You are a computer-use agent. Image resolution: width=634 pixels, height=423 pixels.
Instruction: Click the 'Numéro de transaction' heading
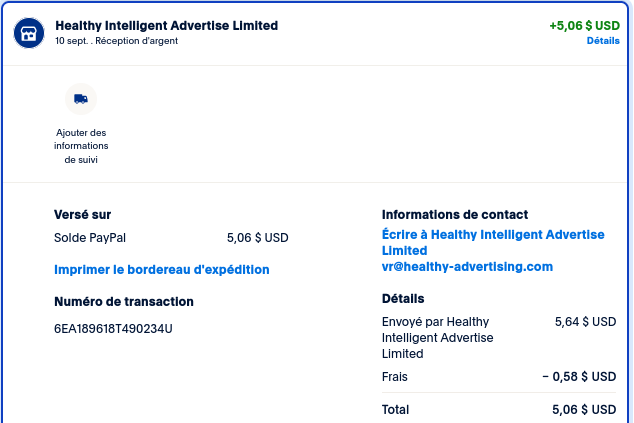coord(124,302)
